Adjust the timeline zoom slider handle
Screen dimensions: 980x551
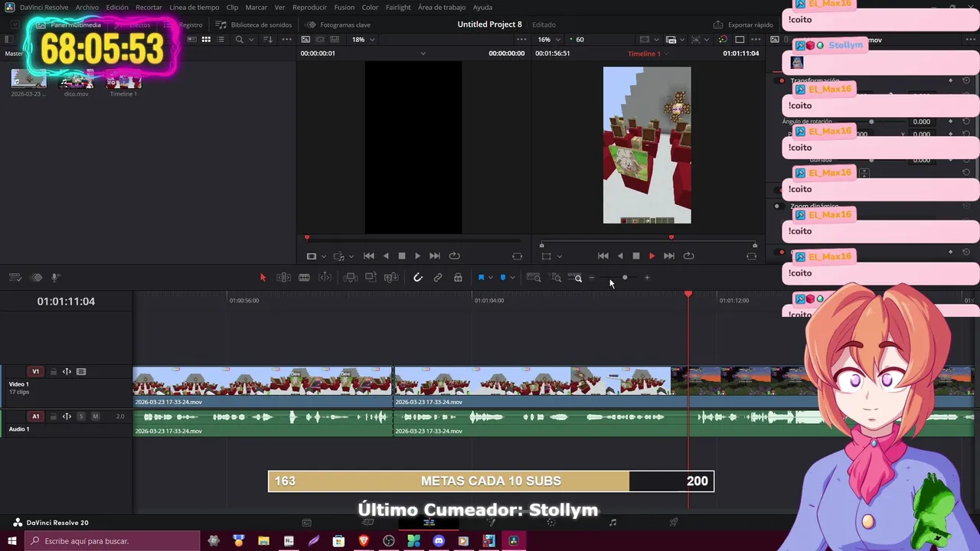(x=625, y=278)
